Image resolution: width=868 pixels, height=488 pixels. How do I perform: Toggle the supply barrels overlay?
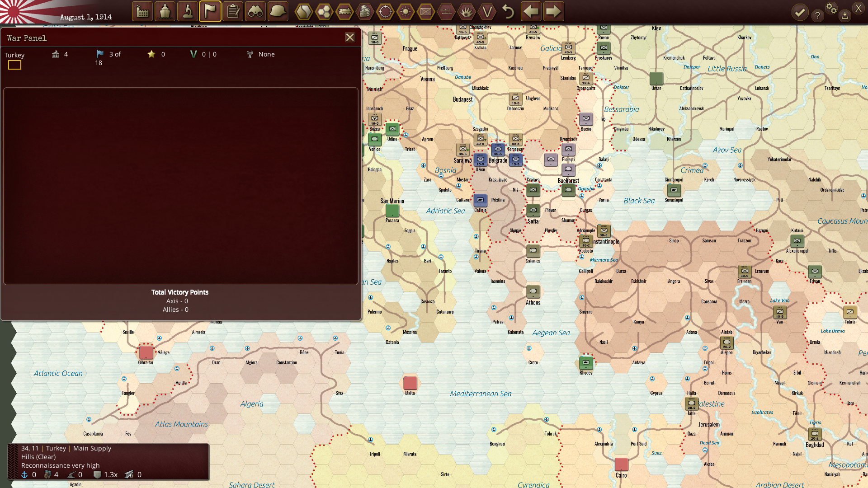tap(365, 12)
